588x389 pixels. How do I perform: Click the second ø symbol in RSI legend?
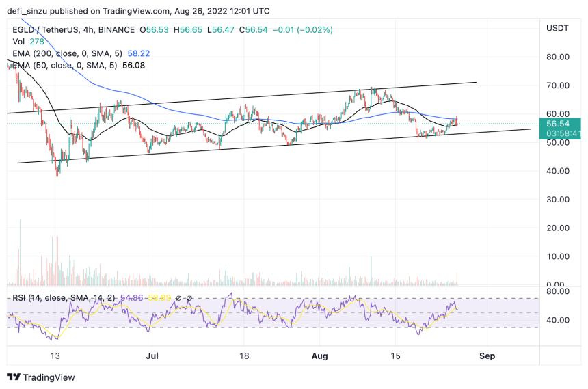(189, 298)
